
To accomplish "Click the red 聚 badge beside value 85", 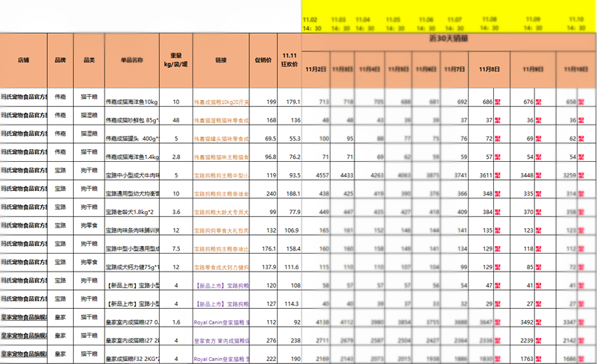I will [x=538, y=267].
